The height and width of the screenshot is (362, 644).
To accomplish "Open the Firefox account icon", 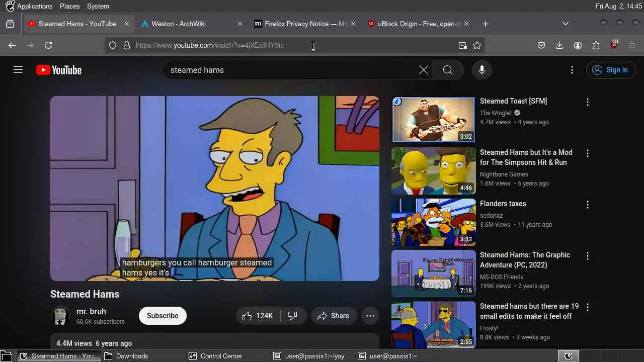I will [x=578, y=45].
